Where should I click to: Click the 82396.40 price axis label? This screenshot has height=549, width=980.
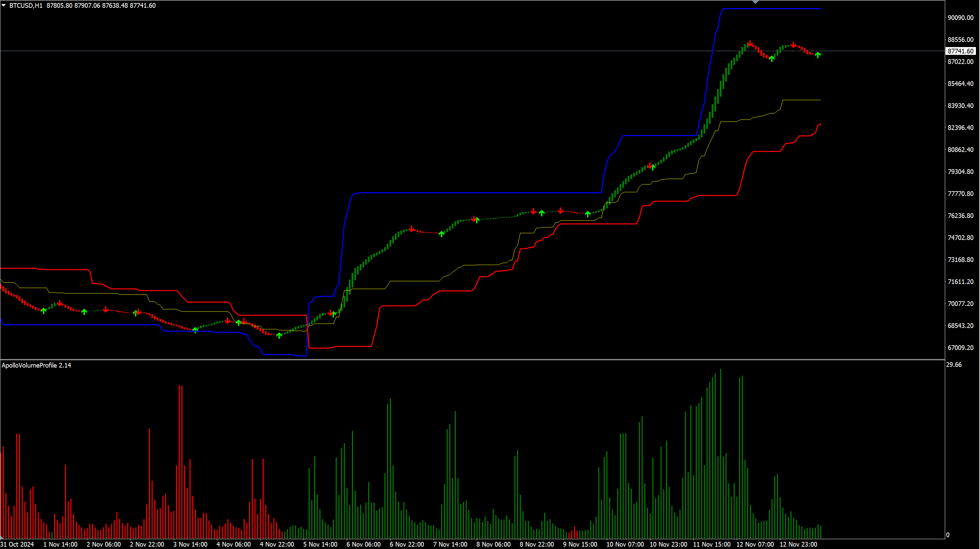click(960, 128)
